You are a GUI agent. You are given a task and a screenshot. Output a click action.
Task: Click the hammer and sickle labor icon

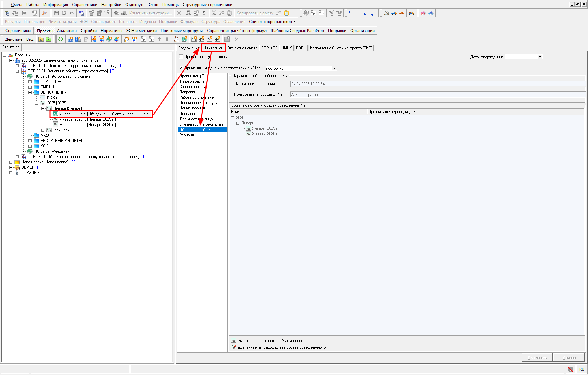pos(386,13)
